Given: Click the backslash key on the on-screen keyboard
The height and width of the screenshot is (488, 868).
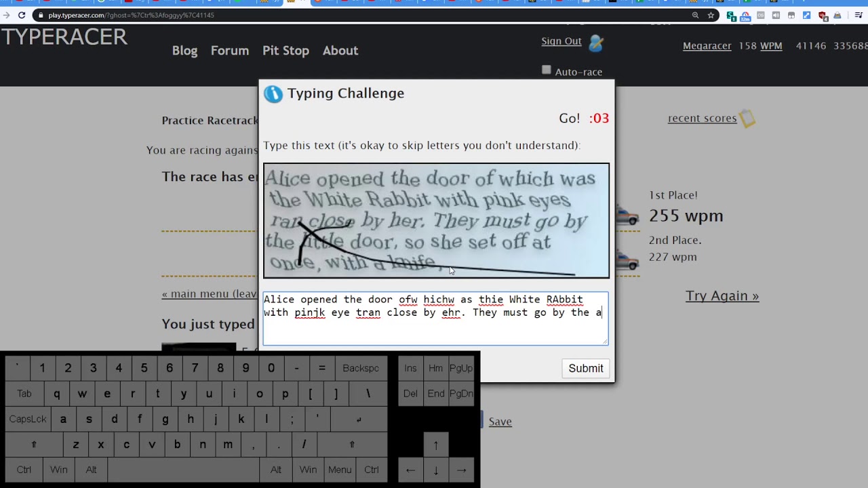Looking at the screenshot, I should pyautogui.click(x=368, y=393).
